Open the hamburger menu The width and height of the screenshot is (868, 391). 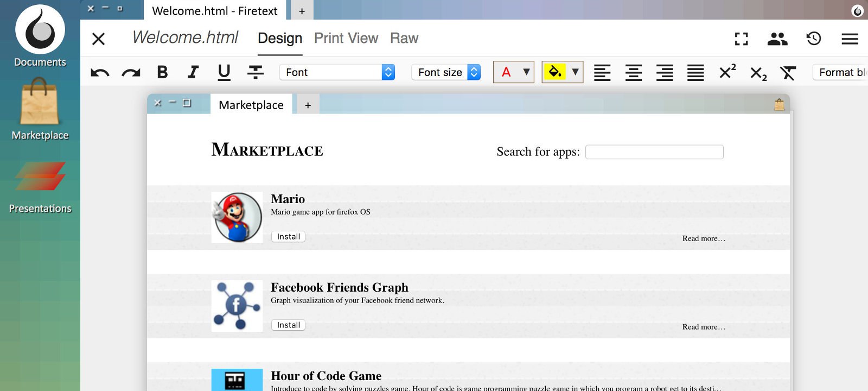850,39
